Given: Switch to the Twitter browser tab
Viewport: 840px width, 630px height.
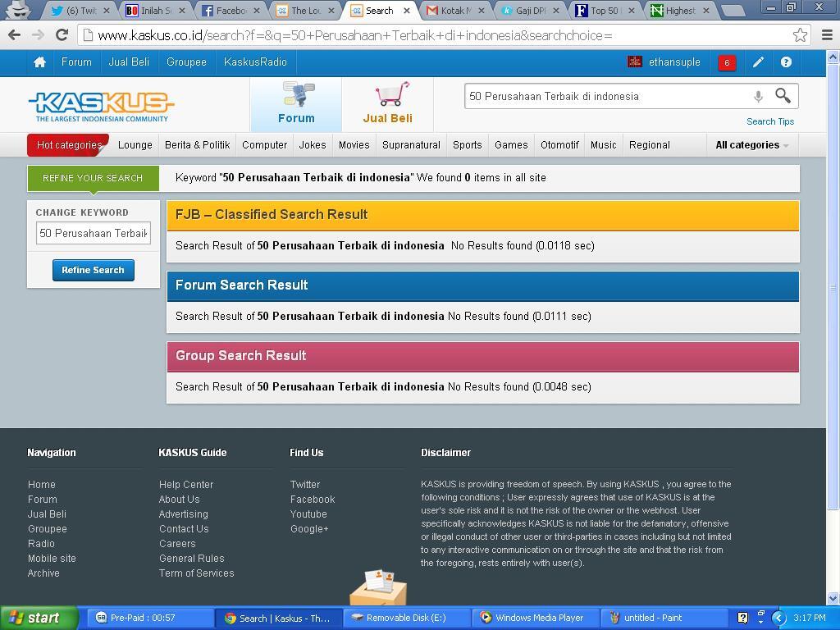Looking at the screenshot, I should coord(80,10).
